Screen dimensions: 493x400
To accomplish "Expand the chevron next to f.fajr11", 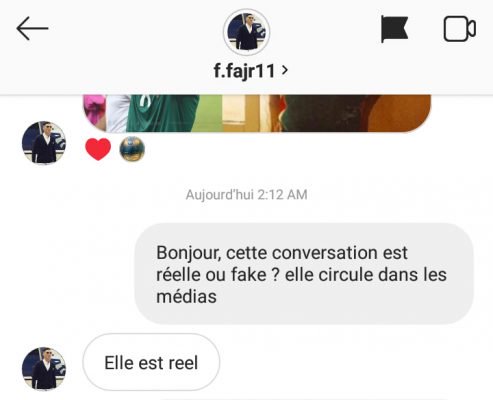I will tap(285, 70).
